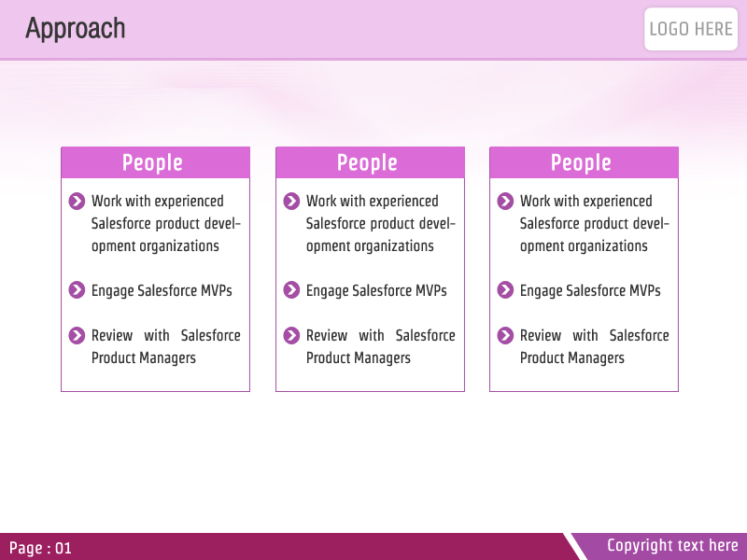Select middle card's Work with experienced bullet icon
Image resolution: width=747 pixels, height=560 pixels.
tap(291, 202)
